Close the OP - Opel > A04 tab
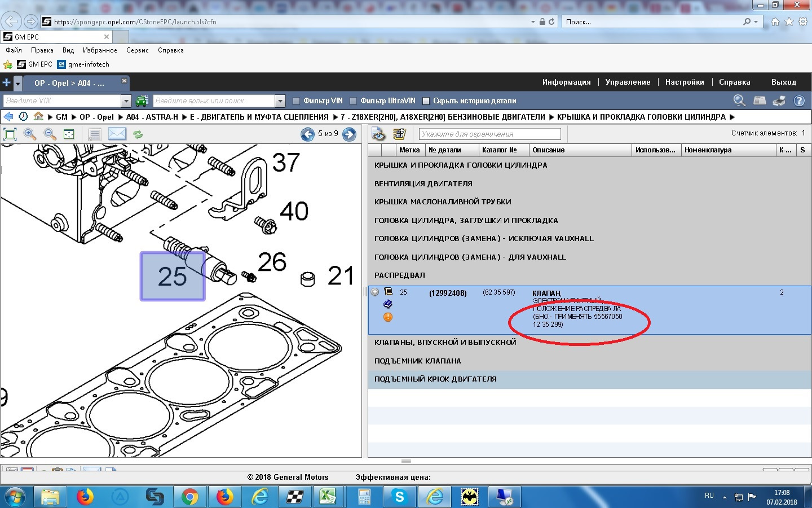The height and width of the screenshot is (508, 812). pyautogui.click(x=125, y=82)
